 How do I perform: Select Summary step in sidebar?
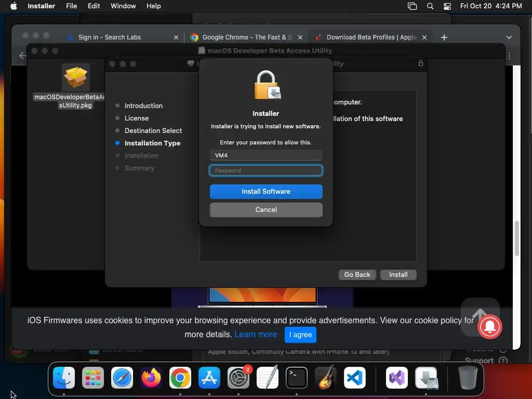tap(139, 168)
